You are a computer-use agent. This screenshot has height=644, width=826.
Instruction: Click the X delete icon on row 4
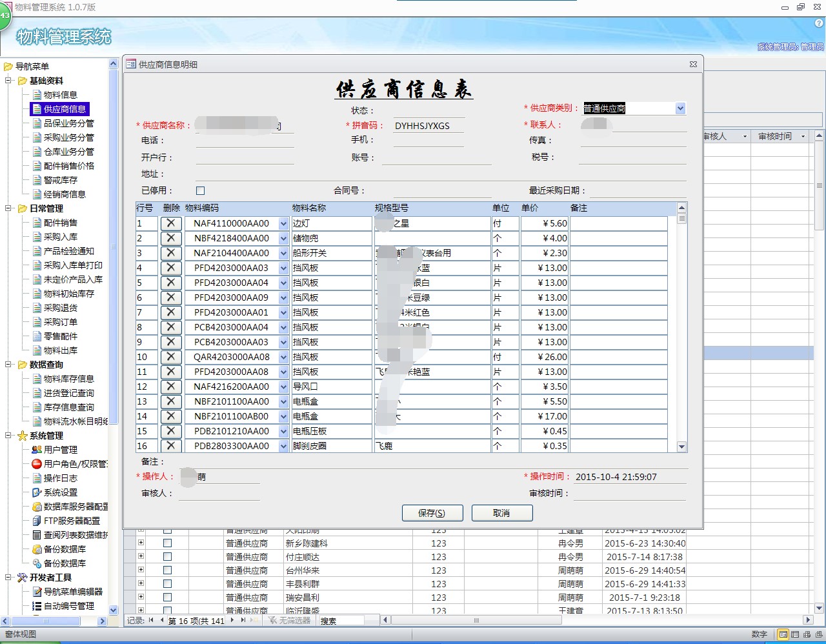pyautogui.click(x=170, y=268)
